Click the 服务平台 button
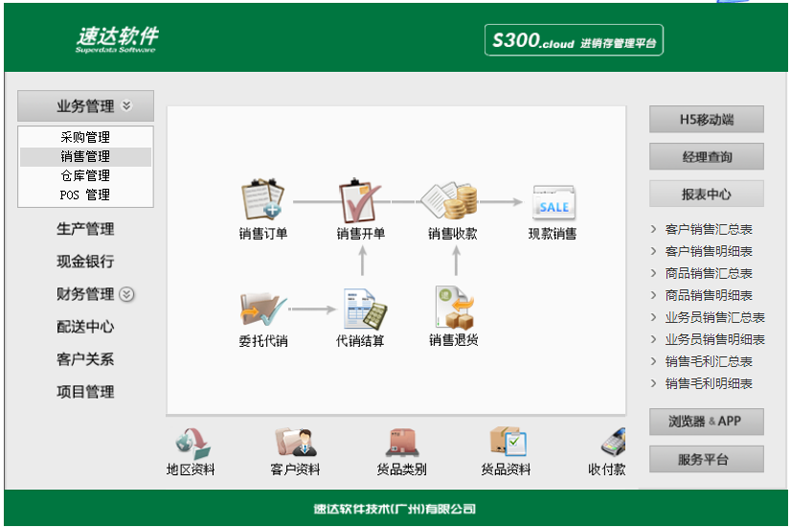The height and width of the screenshot is (527, 790). coord(706,459)
